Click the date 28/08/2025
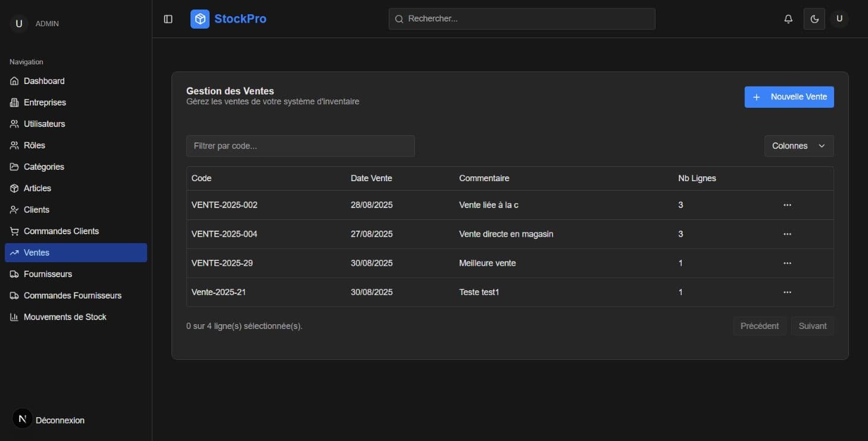 pos(371,205)
